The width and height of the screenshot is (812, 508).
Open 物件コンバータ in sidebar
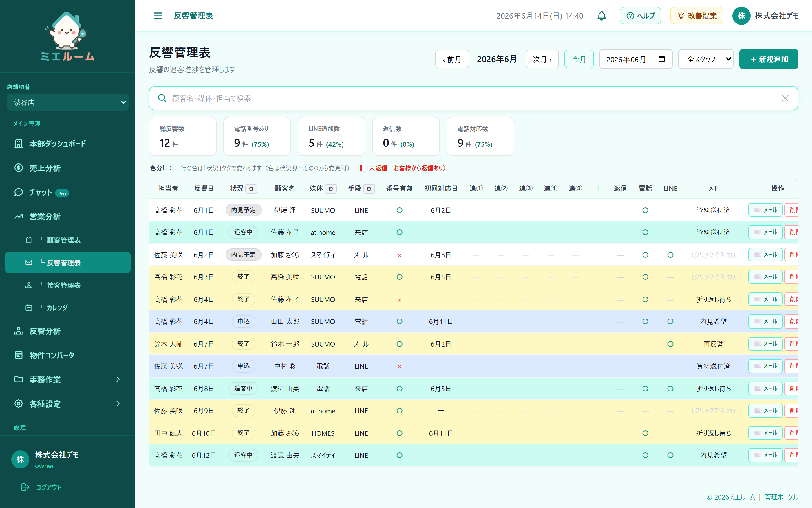coord(67,355)
